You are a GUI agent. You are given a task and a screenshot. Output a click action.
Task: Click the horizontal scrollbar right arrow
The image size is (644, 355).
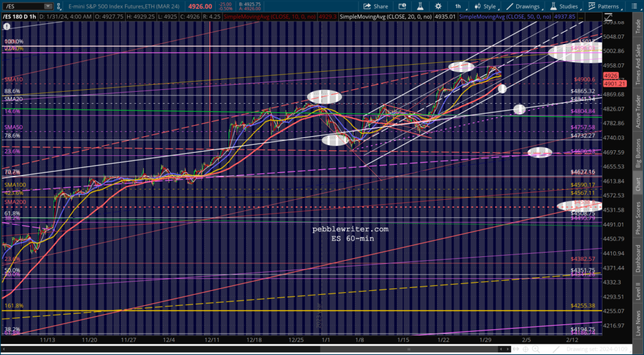[508, 349]
